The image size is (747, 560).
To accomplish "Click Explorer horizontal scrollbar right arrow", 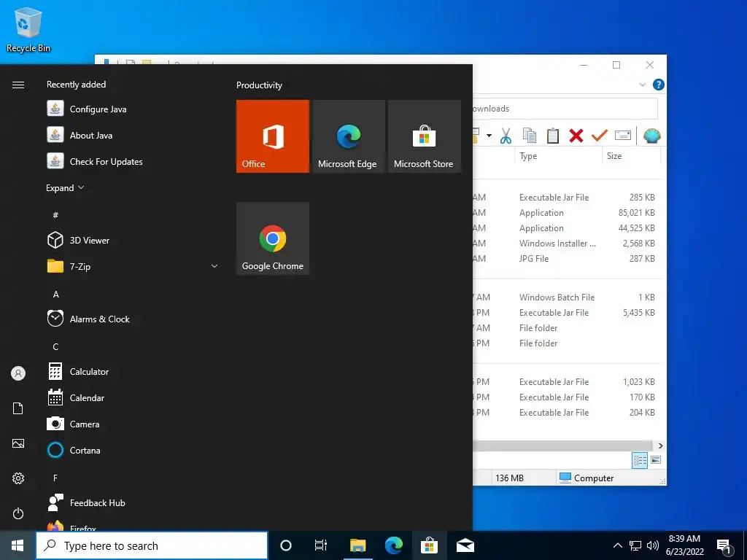I will pyautogui.click(x=660, y=446).
